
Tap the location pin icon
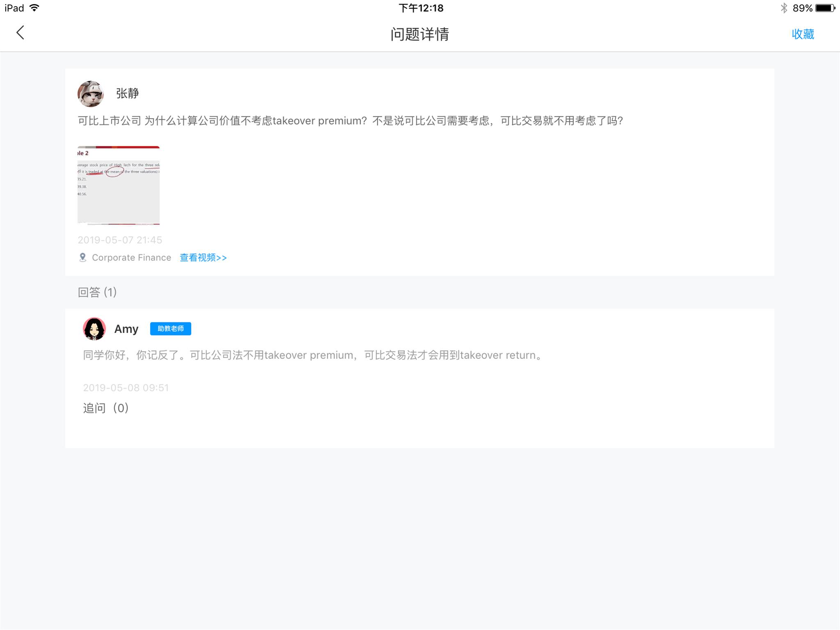click(82, 258)
